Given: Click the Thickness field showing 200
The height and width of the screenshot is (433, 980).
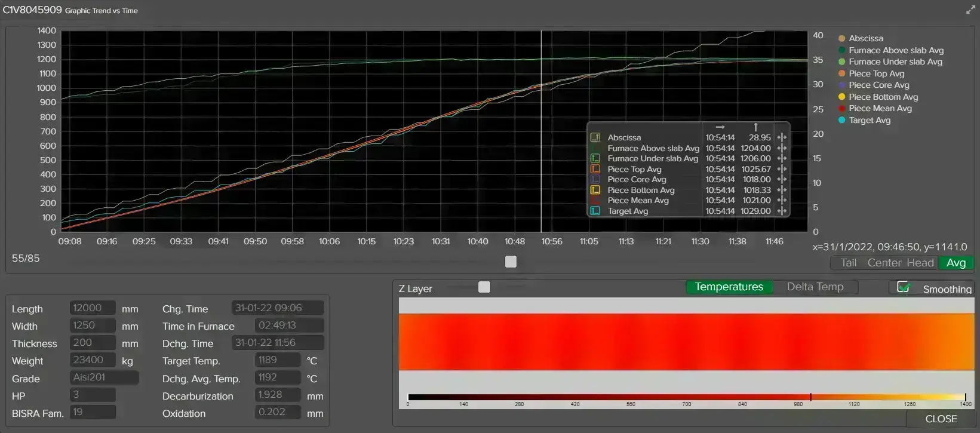Looking at the screenshot, I should [93, 343].
